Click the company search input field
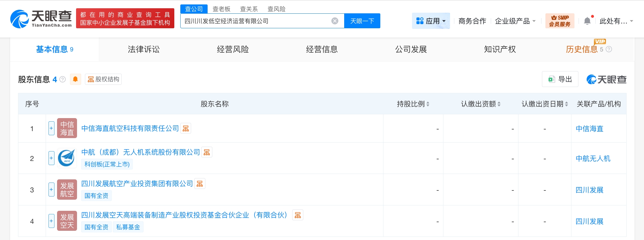Image resolution: width=644 pixels, height=240 pixels. (254, 21)
